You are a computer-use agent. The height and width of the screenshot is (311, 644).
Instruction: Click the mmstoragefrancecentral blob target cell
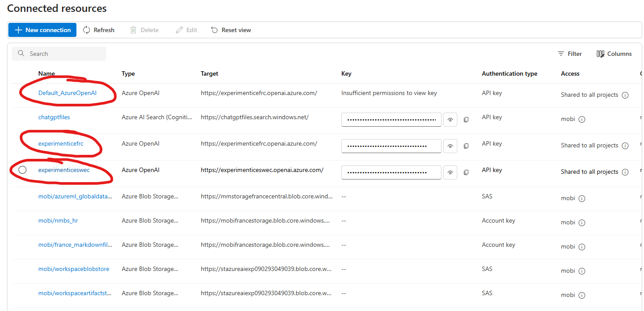267,196
